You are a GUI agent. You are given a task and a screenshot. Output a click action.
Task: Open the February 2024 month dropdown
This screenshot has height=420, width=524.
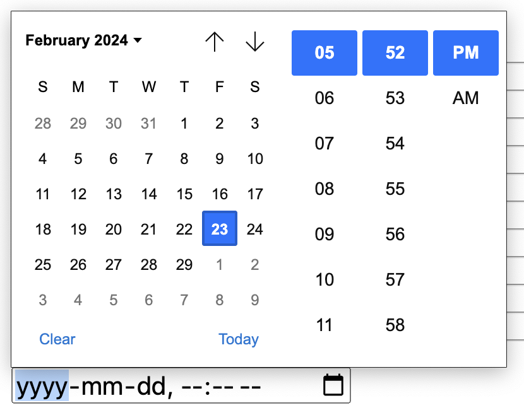(x=82, y=40)
